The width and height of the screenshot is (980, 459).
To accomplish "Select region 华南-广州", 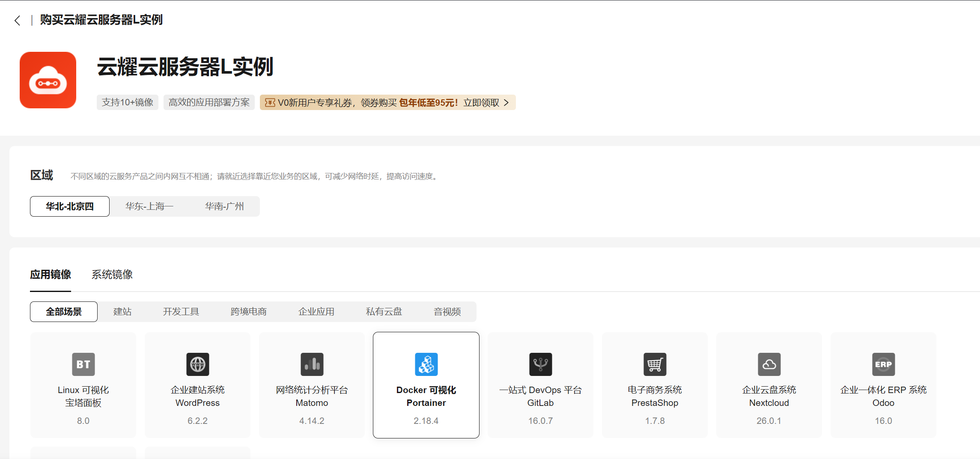I will (224, 206).
